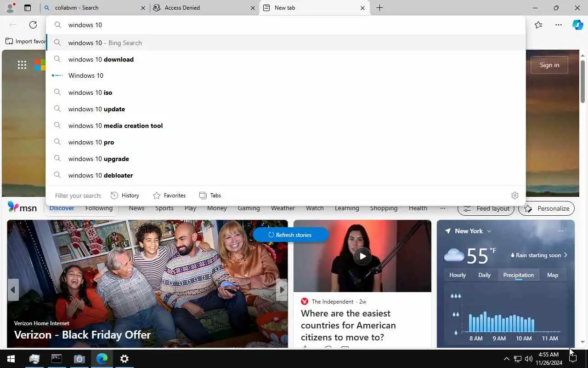The image size is (588, 368).
Task: Open Windows Settings from taskbar
Action: pyautogui.click(x=124, y=359)
